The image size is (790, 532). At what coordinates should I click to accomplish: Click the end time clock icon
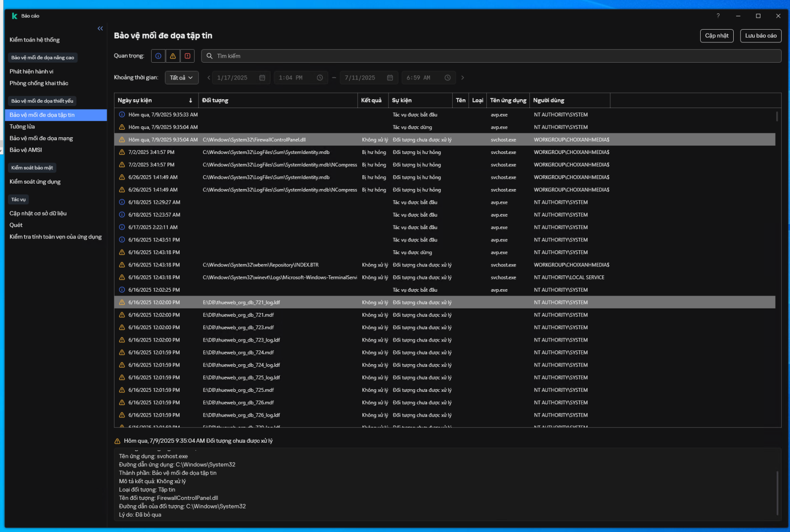(447, 78)
